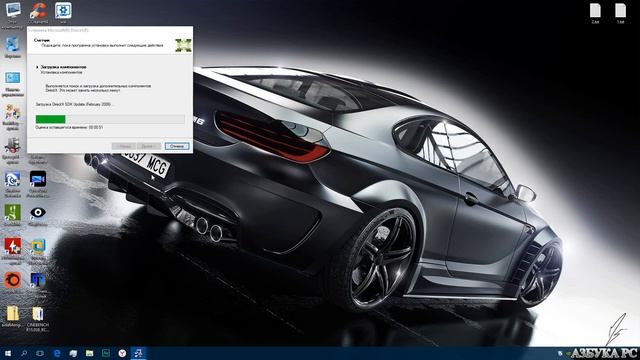Launch Microsoft Edge from taskbar
The height and width of the screenshot is (360, 640).
(57, 353)
